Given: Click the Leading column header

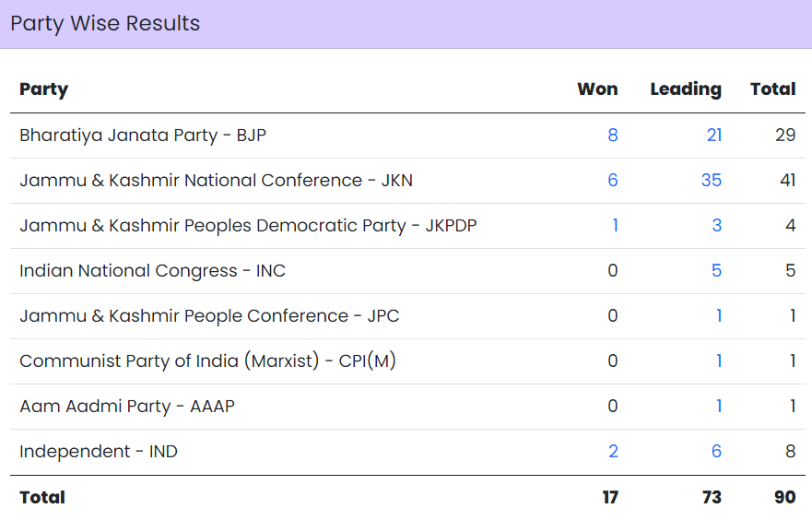Looking at the screenshot, I should click(x=686, y=89).
